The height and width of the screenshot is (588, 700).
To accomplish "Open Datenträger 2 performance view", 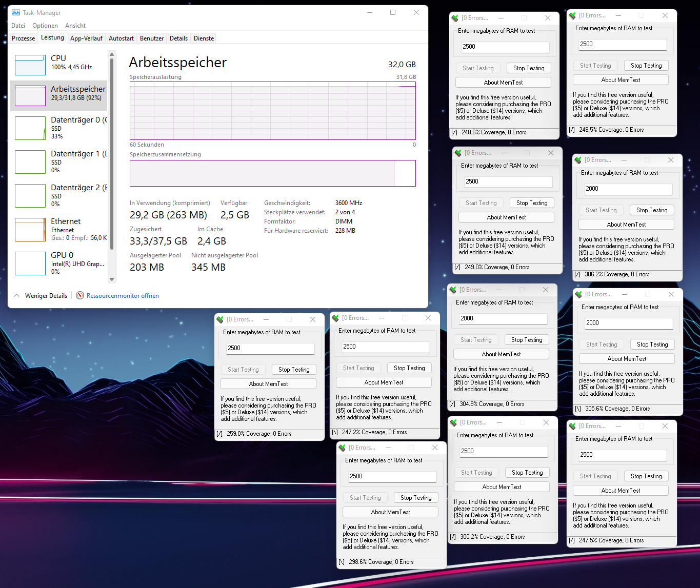I will 30,196.
